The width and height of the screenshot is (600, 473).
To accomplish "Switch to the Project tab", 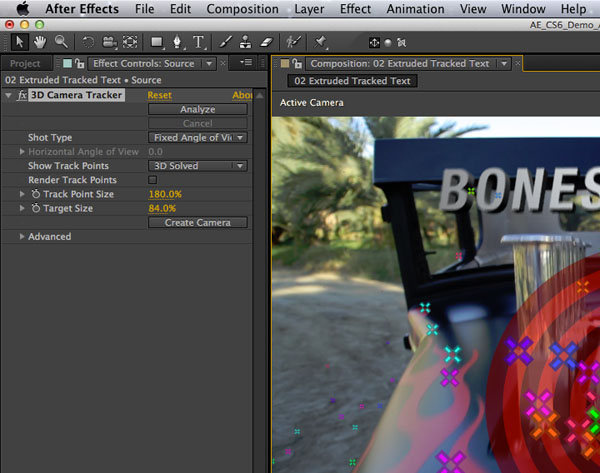I will [x=25, y=64].
